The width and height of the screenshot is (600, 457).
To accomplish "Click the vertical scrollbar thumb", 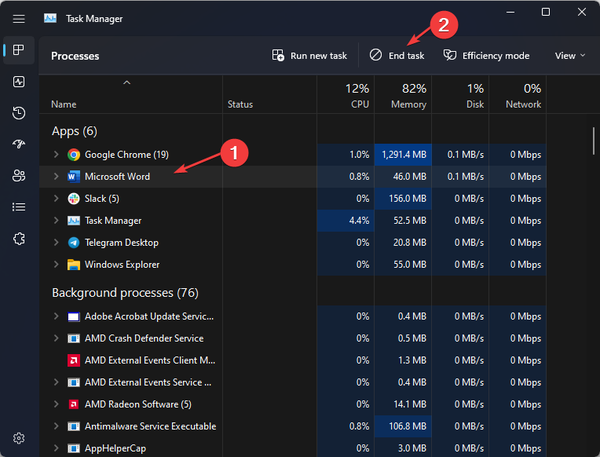I will click(x=594, y=141).
